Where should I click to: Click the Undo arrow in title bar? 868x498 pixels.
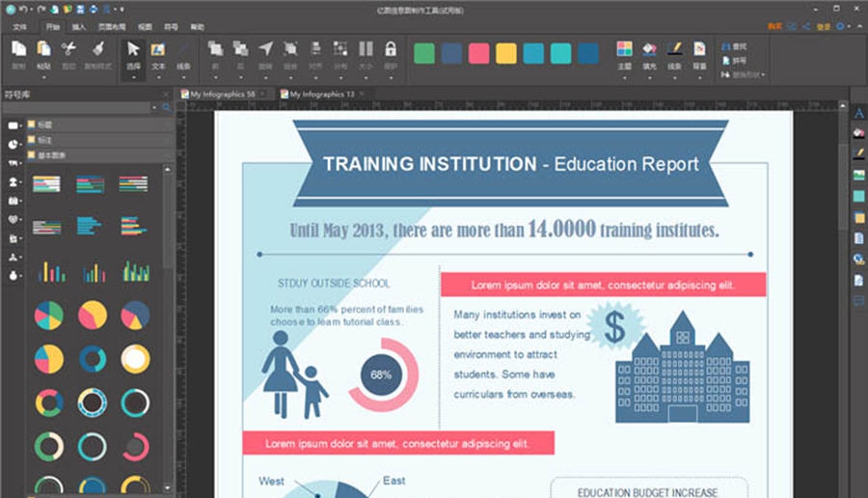(23, 10)
